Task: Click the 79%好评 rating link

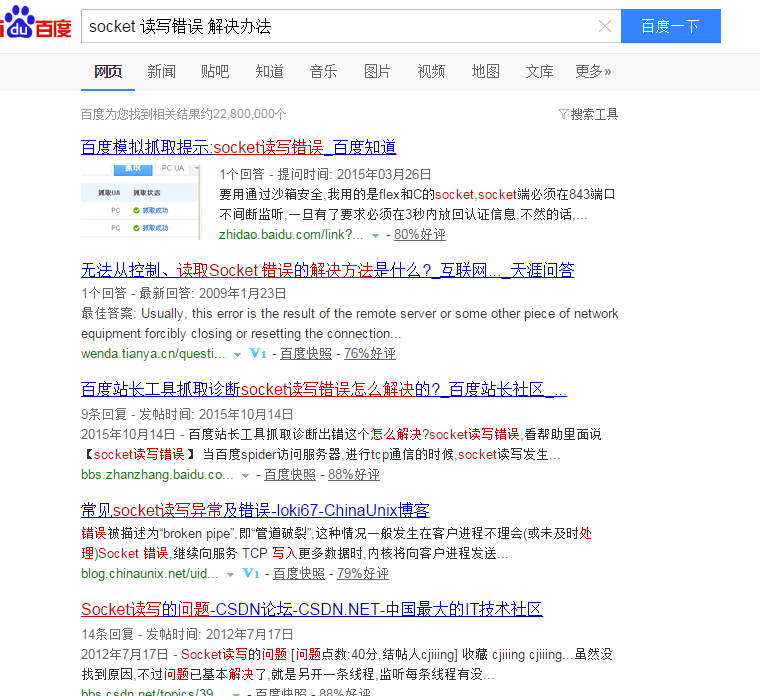Action: click(x=363, y=574)
